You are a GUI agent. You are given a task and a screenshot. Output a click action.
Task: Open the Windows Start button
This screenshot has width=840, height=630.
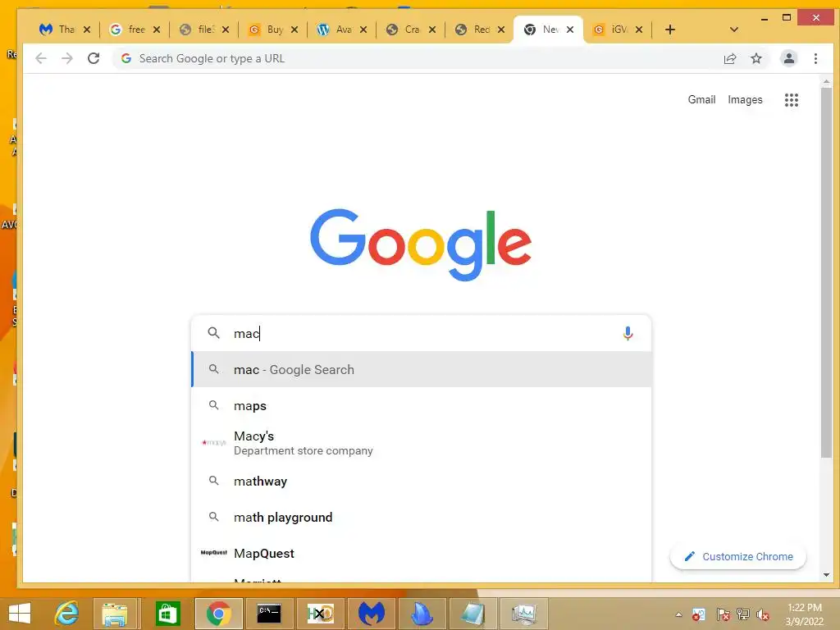pyautogui.click(x=20, y=614)
